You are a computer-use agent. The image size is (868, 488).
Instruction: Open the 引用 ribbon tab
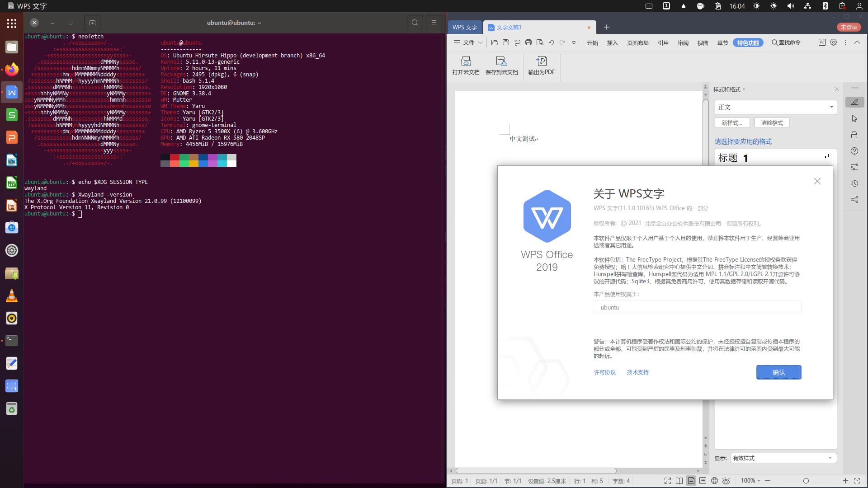point(663,43)
